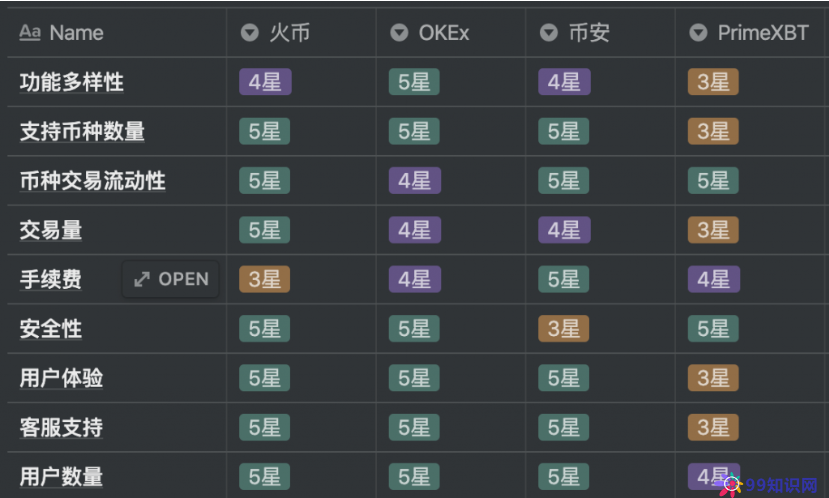Image resolution: width=829 pixels, height=498 pixels.
Task: Click the 4星 tag for 火币 功能多样性
Action: [x=264, y=82]
